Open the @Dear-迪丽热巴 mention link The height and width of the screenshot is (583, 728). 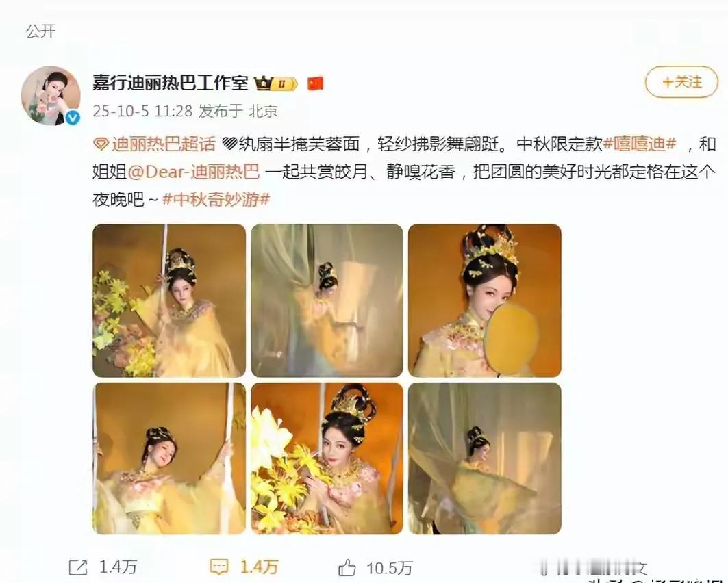pyautogui.click(x=194, y=172)
